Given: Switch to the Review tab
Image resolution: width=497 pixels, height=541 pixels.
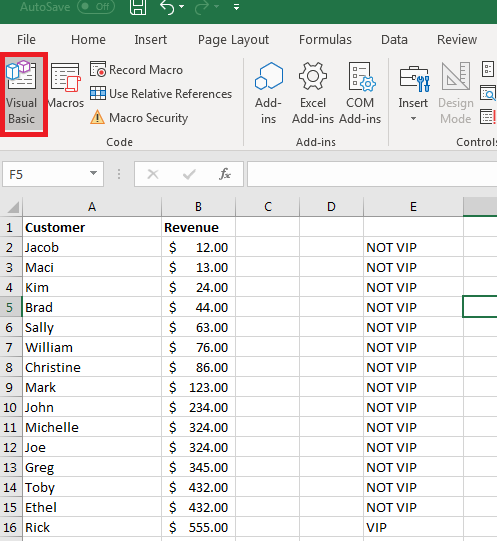Looking at the screenshot, I should tap(457, 40).
